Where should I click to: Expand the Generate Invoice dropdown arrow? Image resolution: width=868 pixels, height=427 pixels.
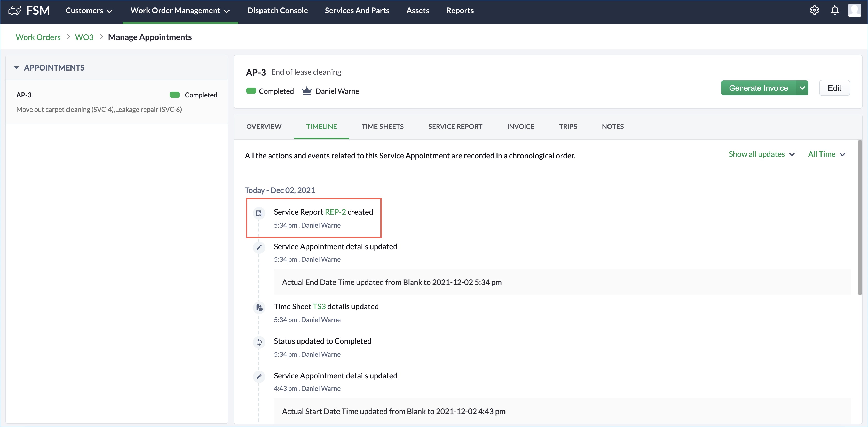click(x=802, y=88)
